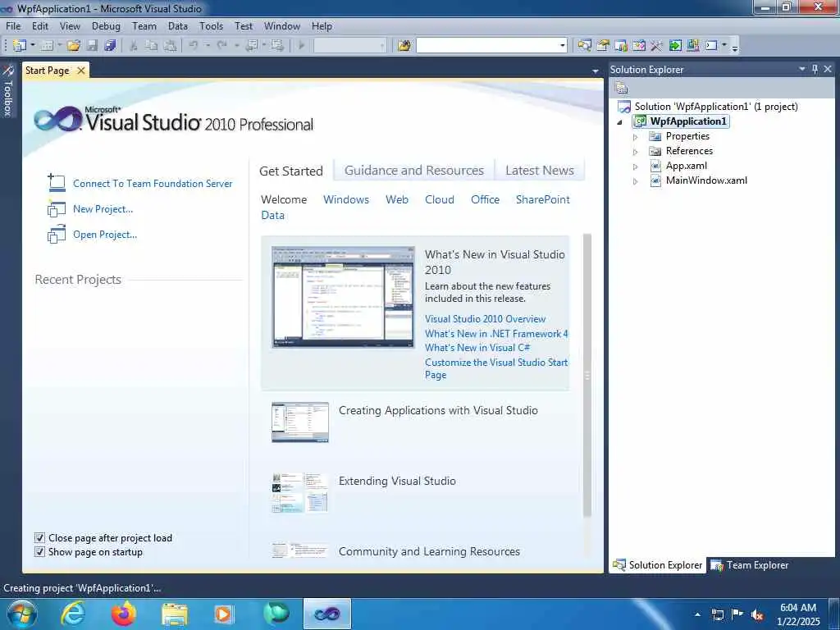
Task: Open the Toolbar Options overflow arrow
Action: [735, 47]
